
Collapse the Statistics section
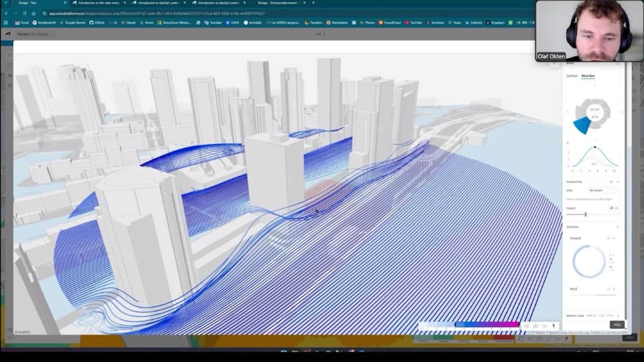pos(617,227)
